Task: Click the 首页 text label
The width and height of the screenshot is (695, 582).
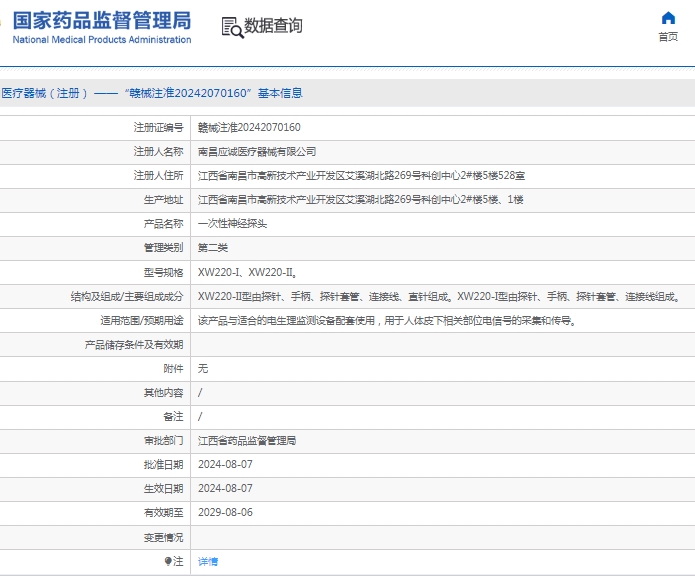Action: [x=668, y=37]
